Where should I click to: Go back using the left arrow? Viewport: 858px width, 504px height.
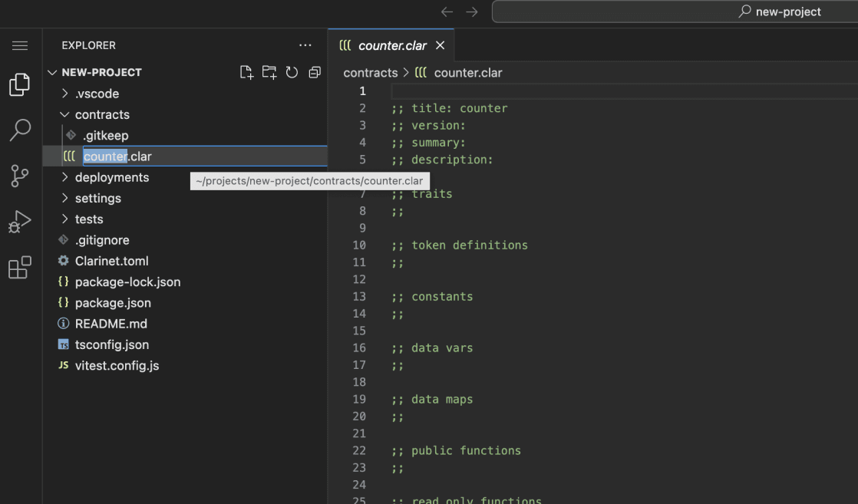(447, 12)
